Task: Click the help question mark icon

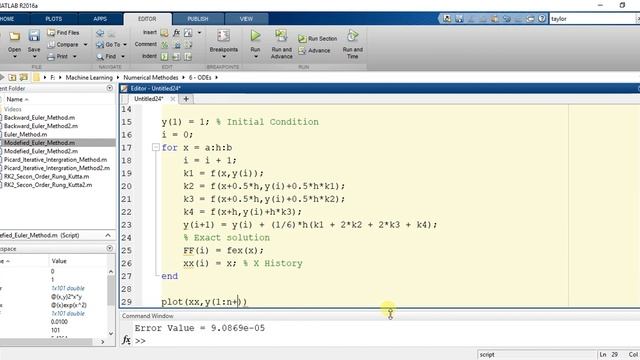Action: pyautogui.click(x=542, y=19)
